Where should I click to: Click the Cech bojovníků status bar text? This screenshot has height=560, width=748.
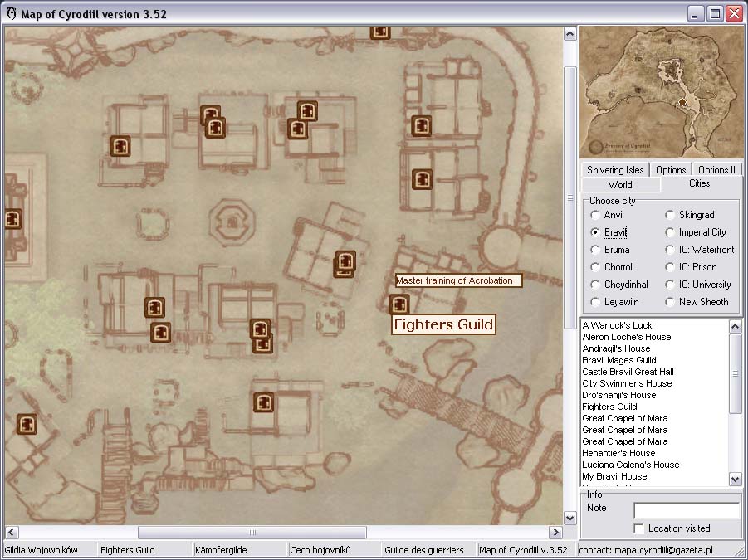pyautogui.click(x=320, y=550)
